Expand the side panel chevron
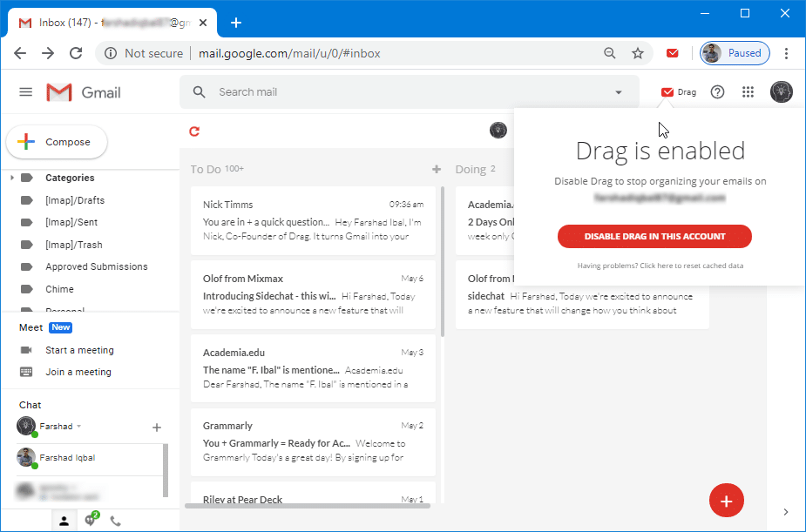This screenshot has height=532, width=806. pos(786,512)
